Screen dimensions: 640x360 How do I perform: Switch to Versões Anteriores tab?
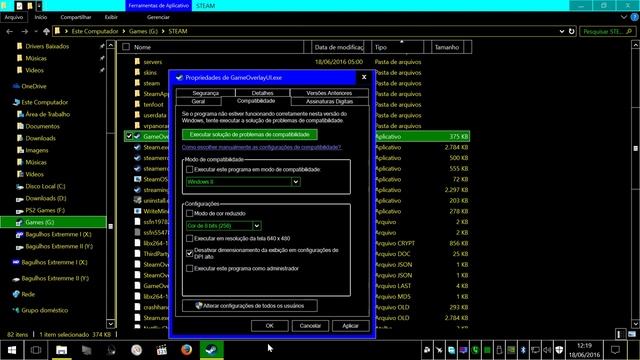click(x=329, y=93)
